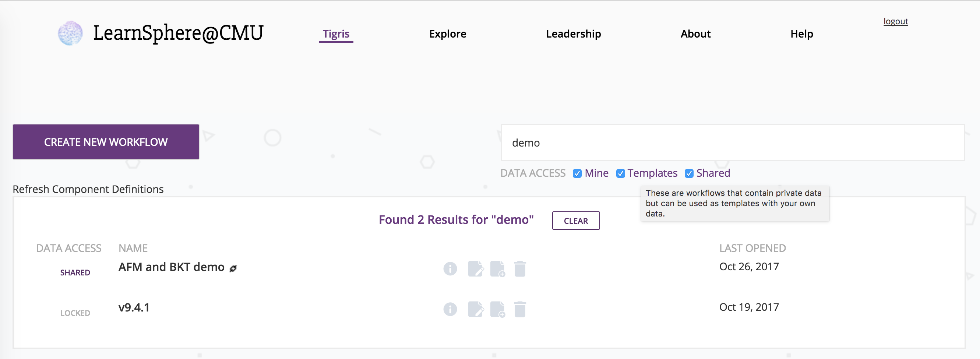Click edit icon for v9.4.1 workflow
Screen dimensions: 980x359
[476, 309]
